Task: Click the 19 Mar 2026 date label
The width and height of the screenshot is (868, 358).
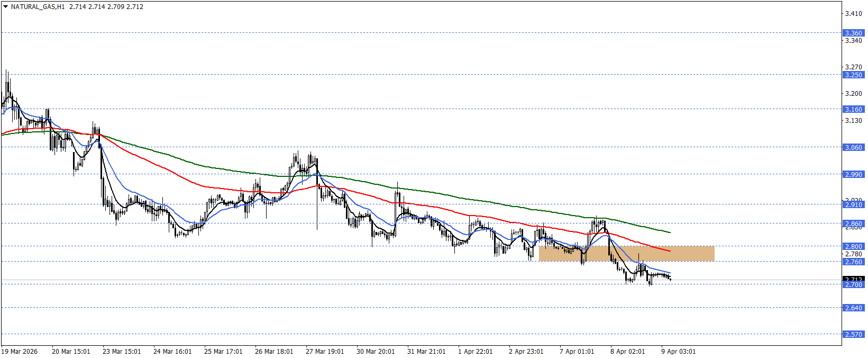Action: coord(20,352)
